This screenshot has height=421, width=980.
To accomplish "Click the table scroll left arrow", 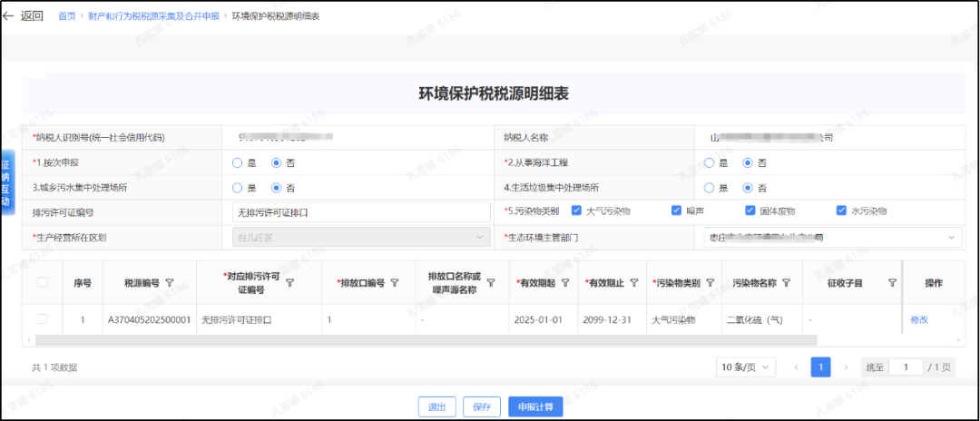I will [x=27, y=340].
